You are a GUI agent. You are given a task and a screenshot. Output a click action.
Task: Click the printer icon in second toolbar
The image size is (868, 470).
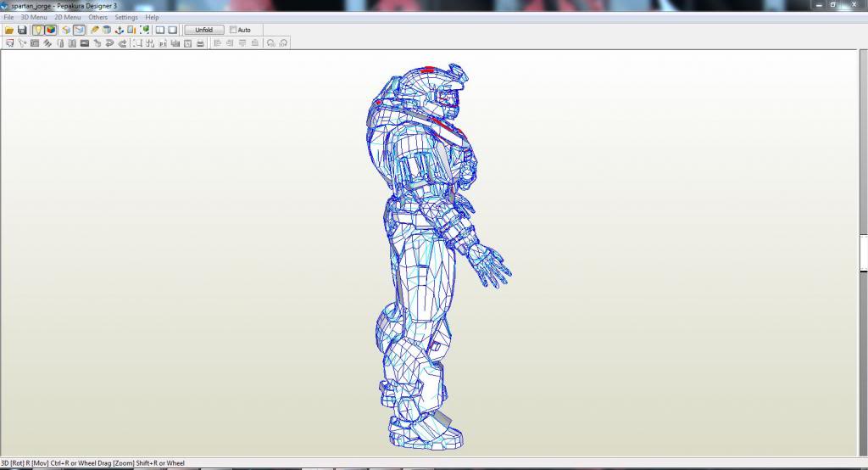coord(200,43)
